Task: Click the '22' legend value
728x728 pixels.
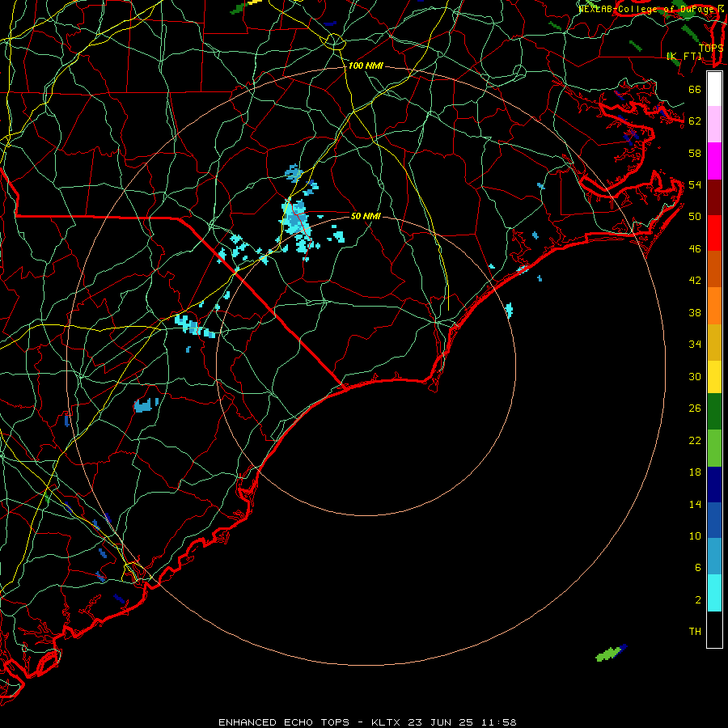Action: coord(695,440)
